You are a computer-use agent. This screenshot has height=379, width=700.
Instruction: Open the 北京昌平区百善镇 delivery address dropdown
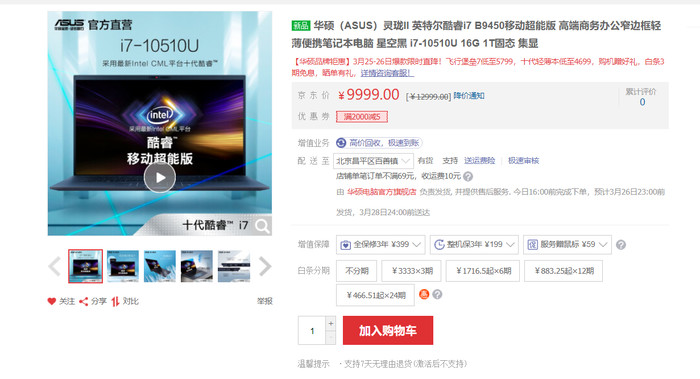373,161
